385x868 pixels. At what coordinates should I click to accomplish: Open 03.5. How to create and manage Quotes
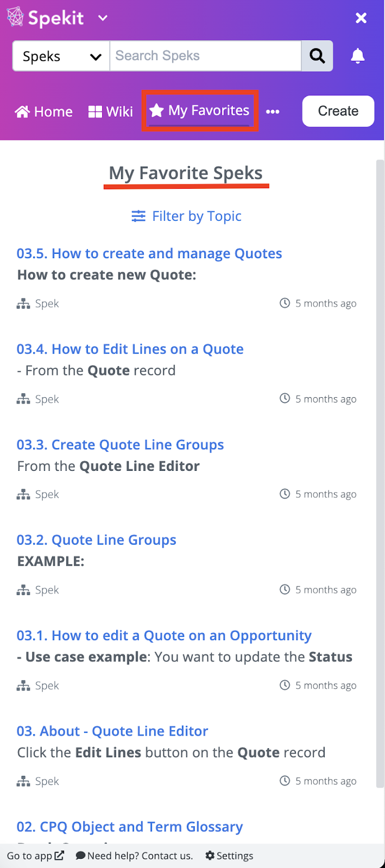(x=149, y=253)
